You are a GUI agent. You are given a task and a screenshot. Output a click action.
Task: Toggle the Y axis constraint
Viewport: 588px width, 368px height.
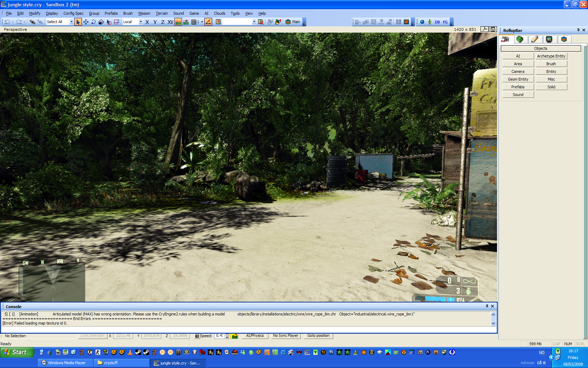click(x=155, y=22)
